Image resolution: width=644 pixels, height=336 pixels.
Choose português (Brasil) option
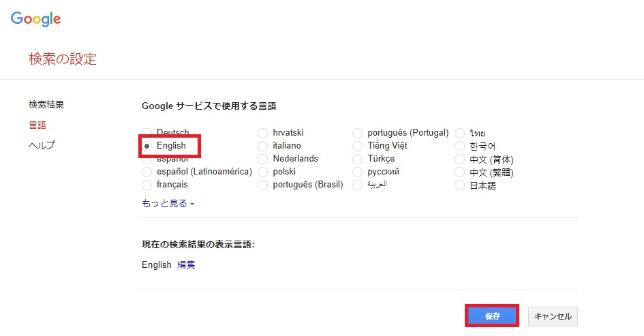click(263, 185)
